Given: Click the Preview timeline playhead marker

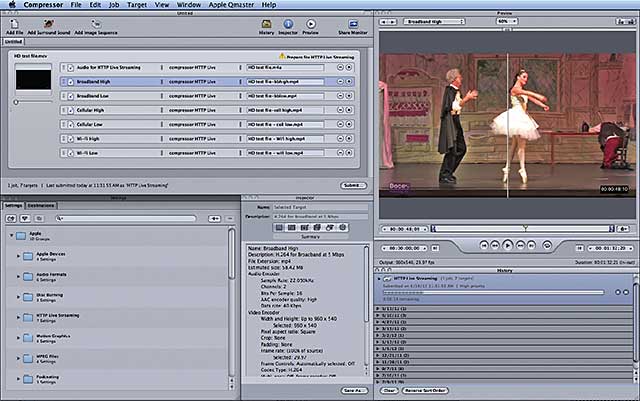Looking at the screenshot, I should 526,228.
